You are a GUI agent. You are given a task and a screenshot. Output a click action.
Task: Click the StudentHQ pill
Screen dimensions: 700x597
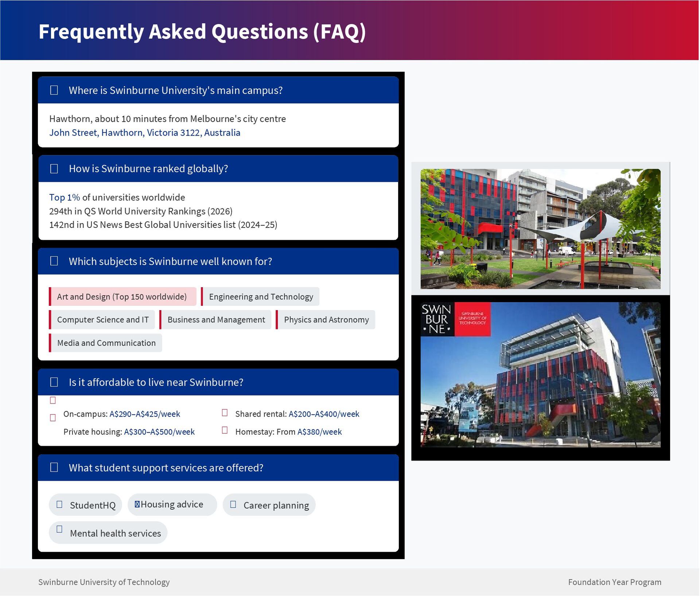(85, 505)
